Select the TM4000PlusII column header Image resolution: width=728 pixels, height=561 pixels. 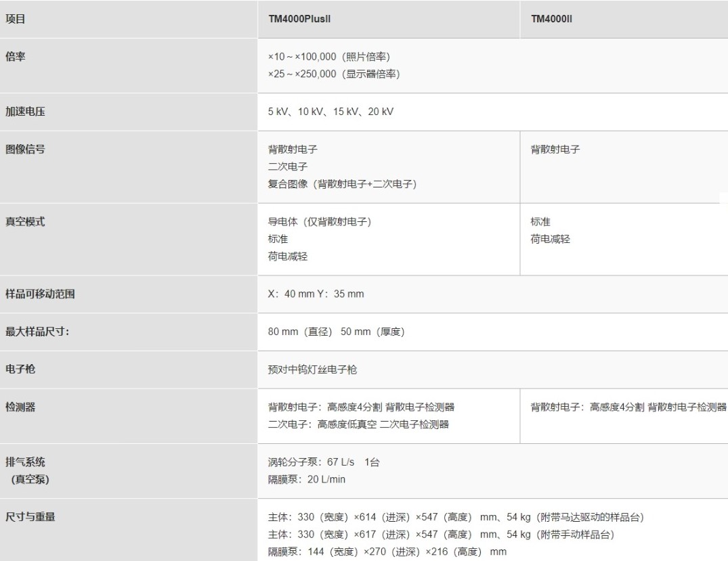tap(299, 19)
